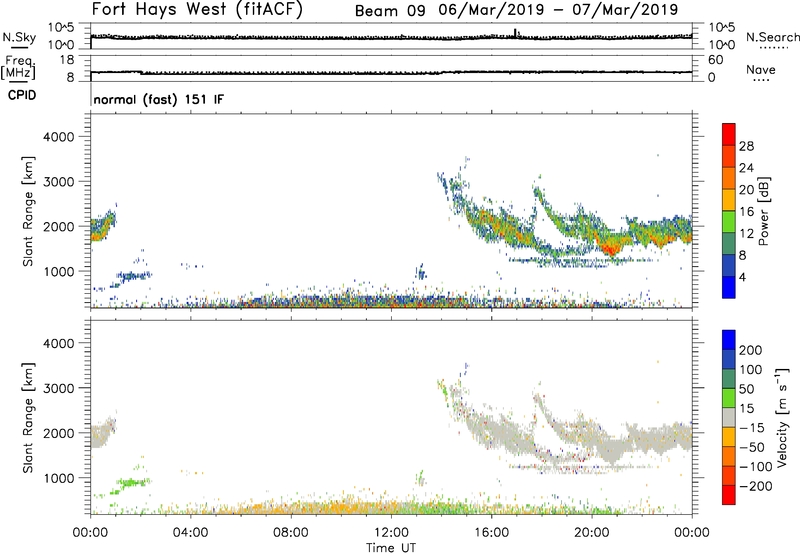Viewport: 800px width, 554px height.
Task: Click the 'Time UT' axis title
Action: 391,548
